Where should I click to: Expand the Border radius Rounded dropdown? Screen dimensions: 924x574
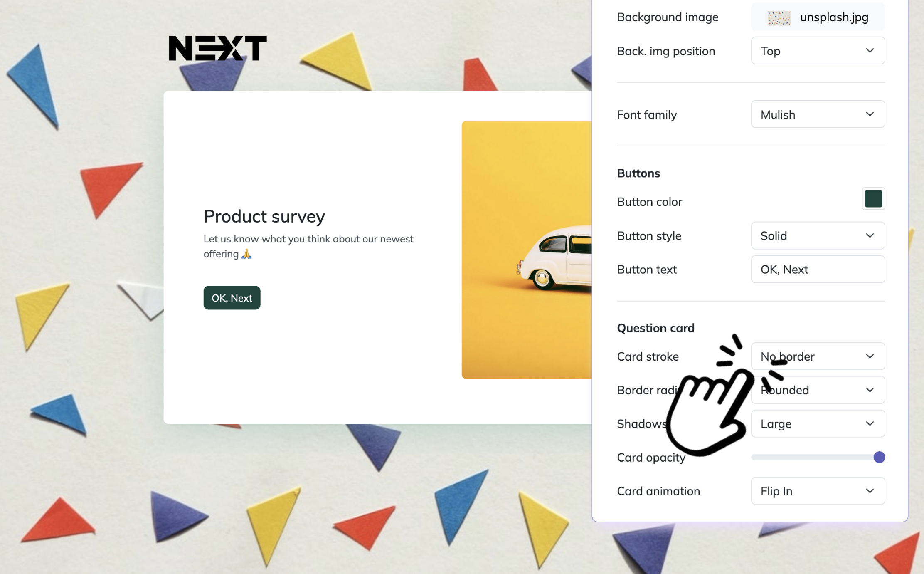click(817, 390)
